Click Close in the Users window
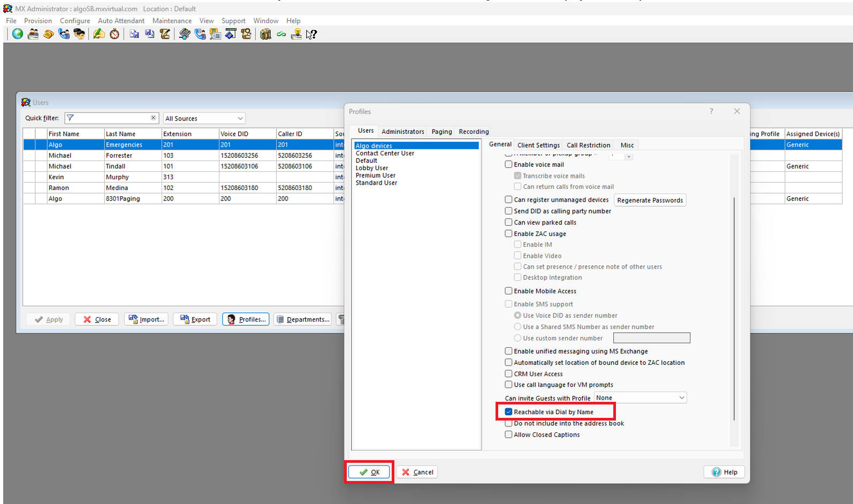Viewport: 853px width, 504px height. [x=97, y=319]
